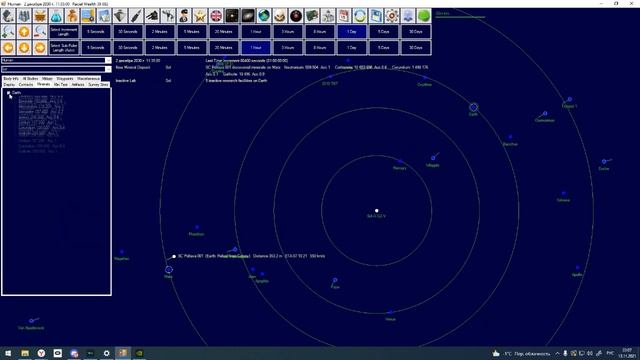Switch to Contacts tab
Viewport: 640px width, 360px height.
pos(26,84)
